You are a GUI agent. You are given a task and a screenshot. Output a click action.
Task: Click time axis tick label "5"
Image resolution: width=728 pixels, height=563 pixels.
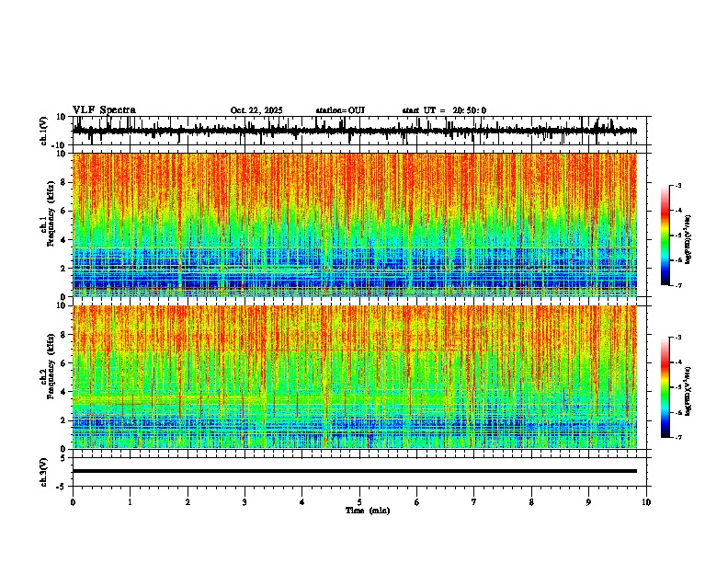359,502
